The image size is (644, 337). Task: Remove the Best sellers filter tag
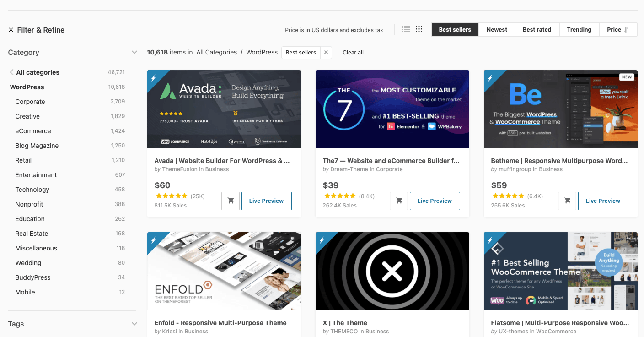tap(326, 53)
